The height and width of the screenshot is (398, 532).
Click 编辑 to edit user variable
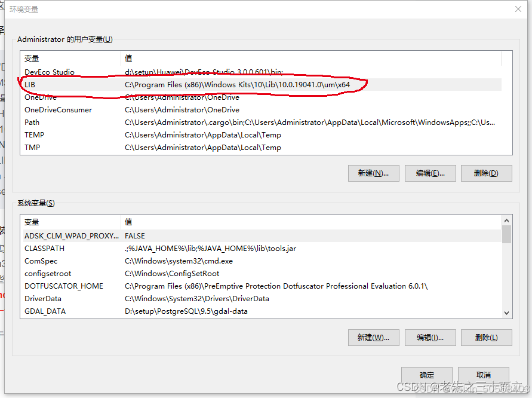(x=430, y=173)
